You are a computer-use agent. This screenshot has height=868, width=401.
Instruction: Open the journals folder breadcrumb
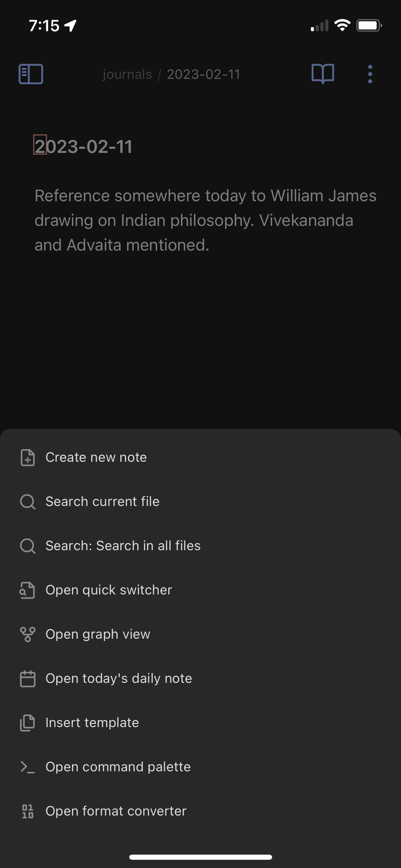[127, 74]
